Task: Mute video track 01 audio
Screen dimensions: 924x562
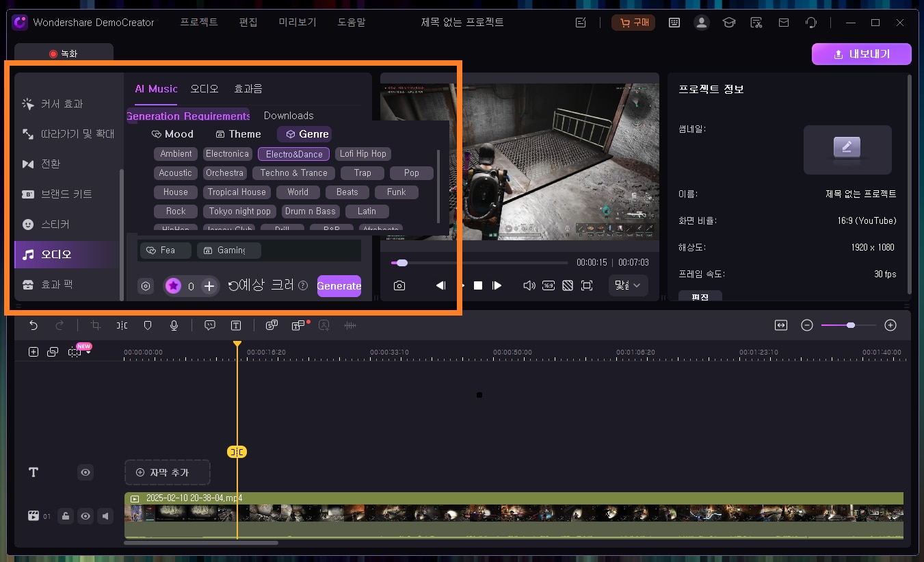Action: 105,516
